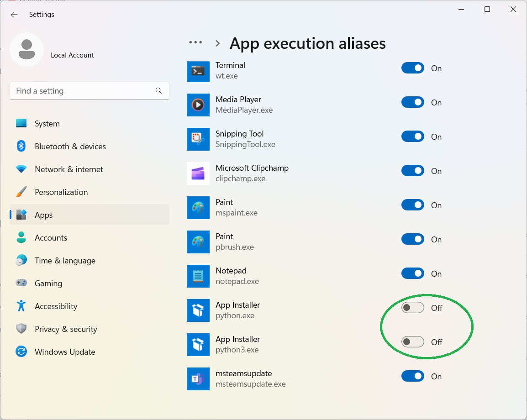Image resolution: width=527 pixels, height=420 pixels.
Task: Select the Personalization category
Action: pyautogui.click(x=90, y=192)
